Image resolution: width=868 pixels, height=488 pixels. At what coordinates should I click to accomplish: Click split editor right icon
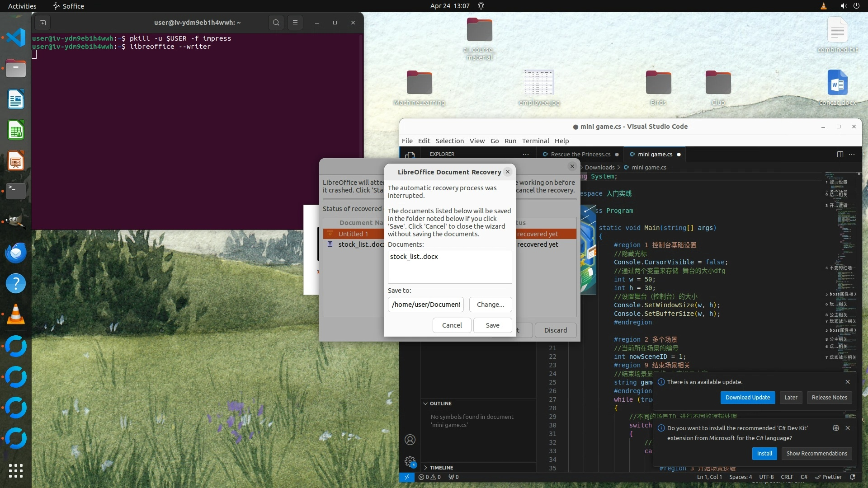840,155
